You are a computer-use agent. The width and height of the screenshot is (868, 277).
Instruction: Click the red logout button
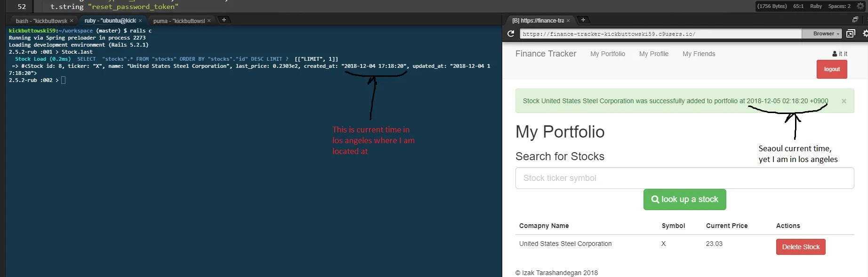point(832,69)
